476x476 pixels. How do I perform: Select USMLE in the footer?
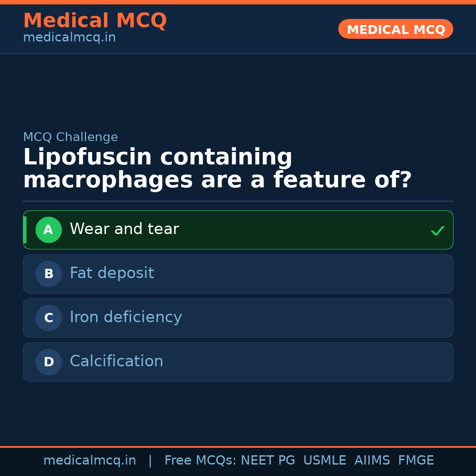click(x=324, y=461)
